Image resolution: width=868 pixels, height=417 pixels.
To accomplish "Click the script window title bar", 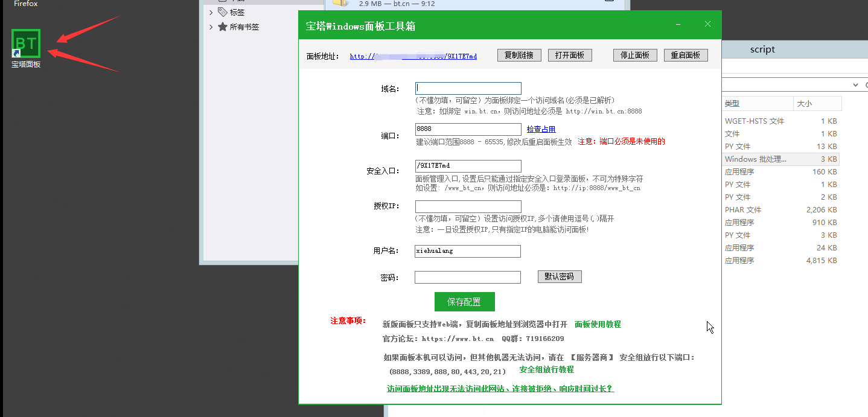I will (795, 49).
